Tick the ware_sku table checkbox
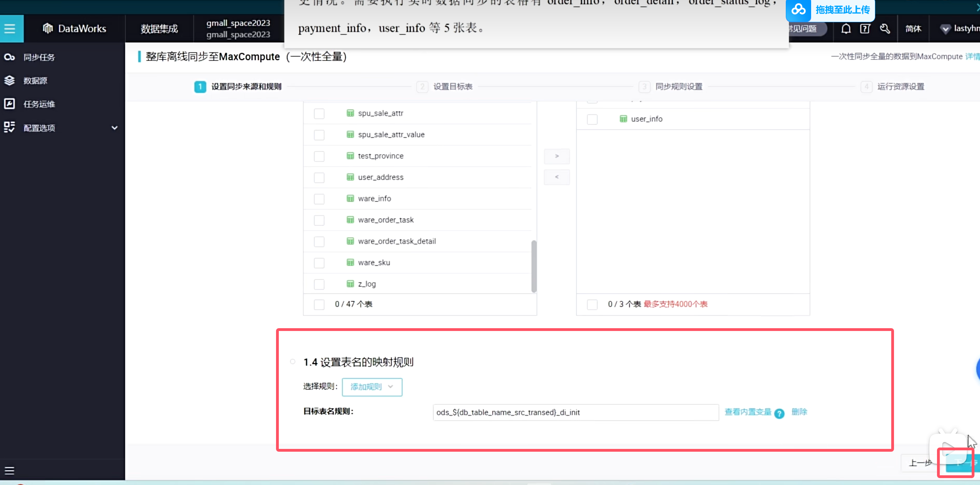 319,263
